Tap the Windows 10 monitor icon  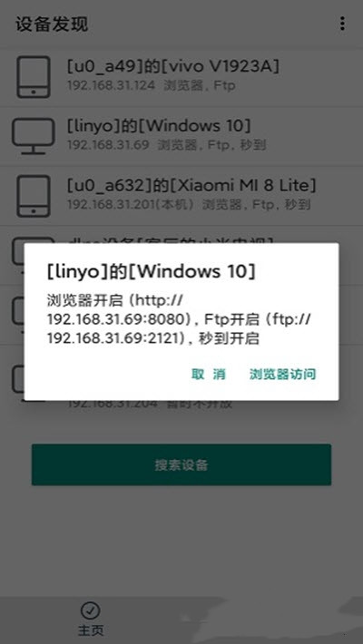coord(34,136)
